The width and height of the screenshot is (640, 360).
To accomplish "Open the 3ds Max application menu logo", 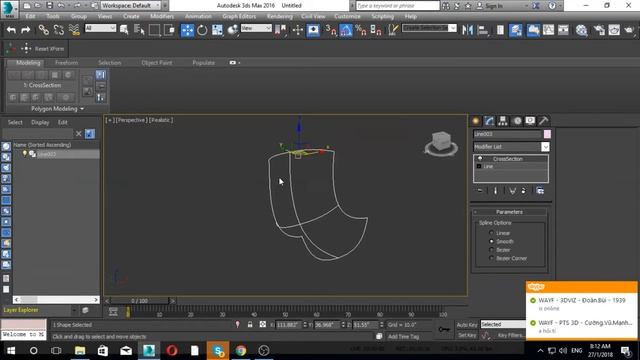I will pyautogui.click(x=9, y=9).
